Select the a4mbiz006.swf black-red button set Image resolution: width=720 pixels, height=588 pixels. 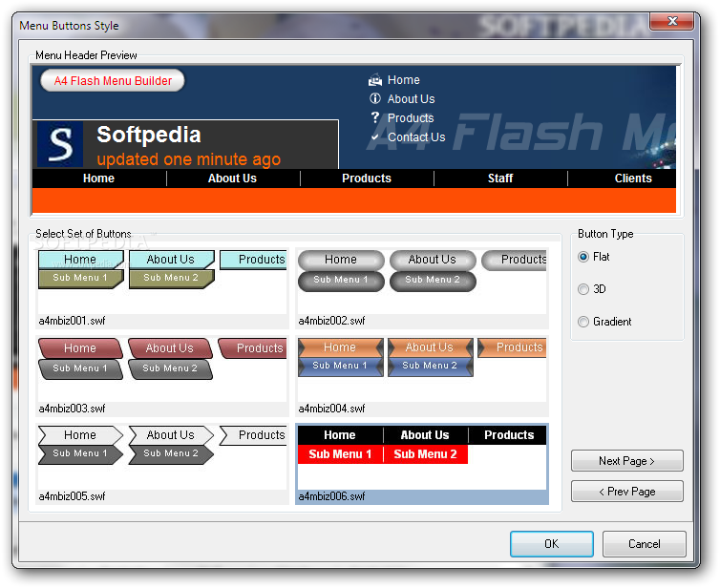coord(422,464)
